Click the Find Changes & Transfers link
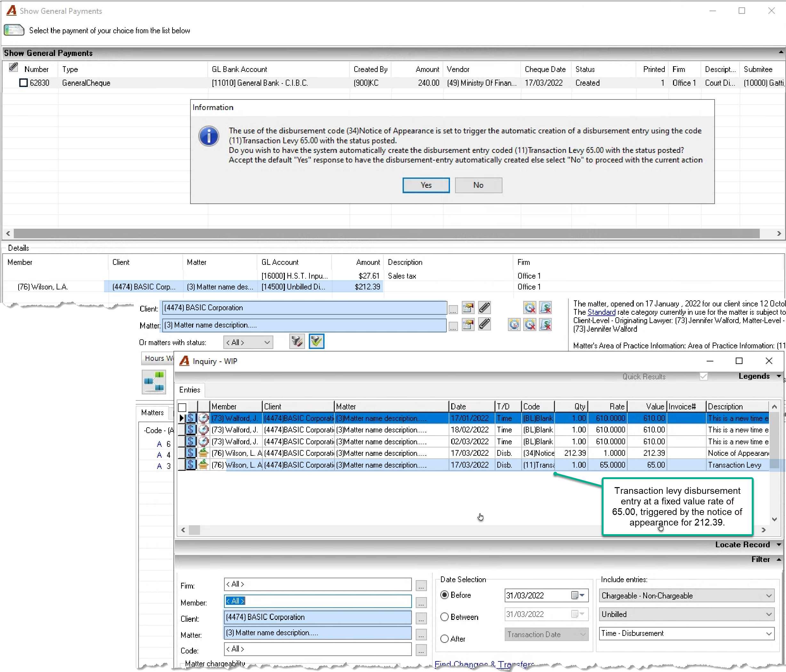 tap(485, 664)
